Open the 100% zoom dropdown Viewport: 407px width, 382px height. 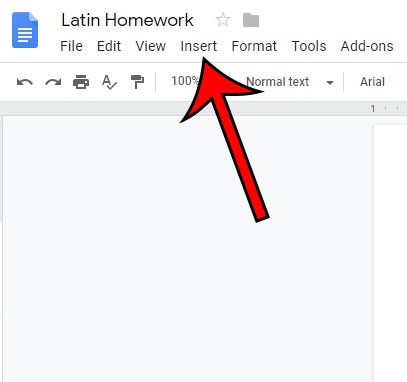point(185,81)
